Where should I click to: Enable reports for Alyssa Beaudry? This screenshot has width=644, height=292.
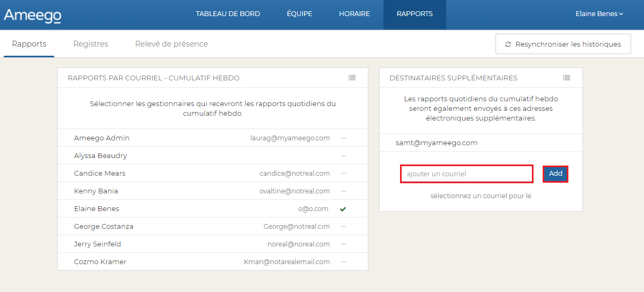[x=343, y=156]
